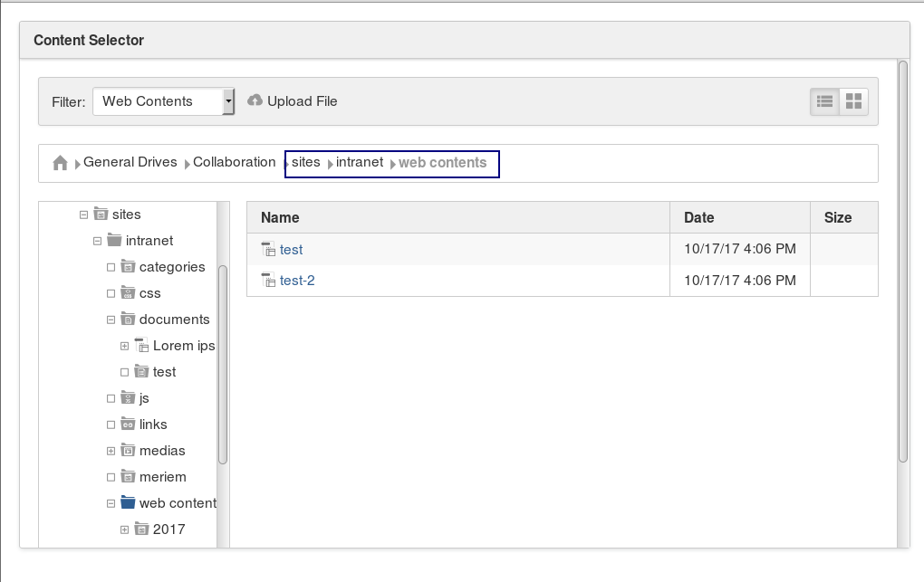Screen dimensions: 924x582
Task: Click the test-2 file icon in table
Action: point(268,281)
